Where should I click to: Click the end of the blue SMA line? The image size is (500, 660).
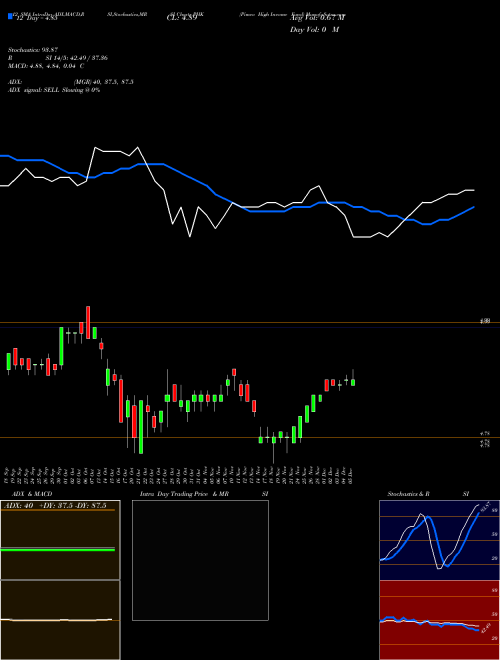pyautogui.click(x=474, y=207)
